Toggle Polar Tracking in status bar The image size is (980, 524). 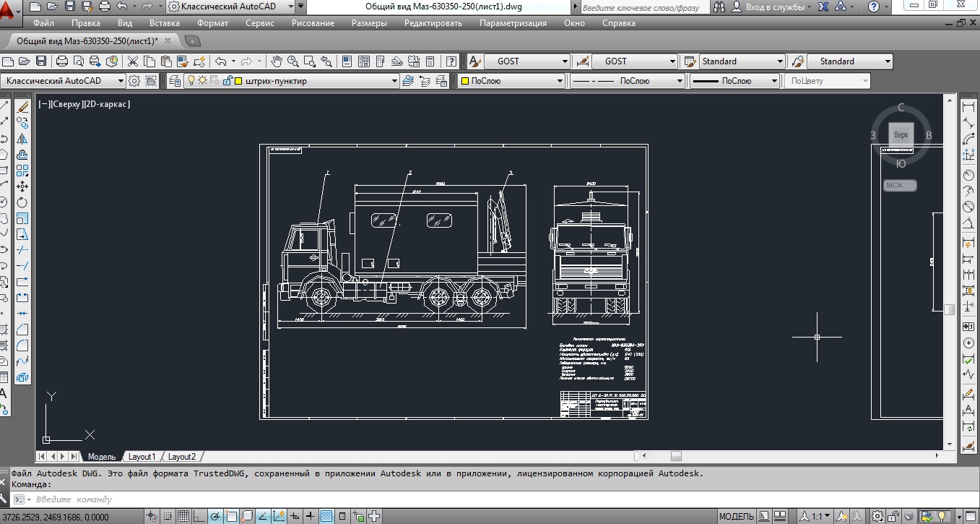coord(215,516)
